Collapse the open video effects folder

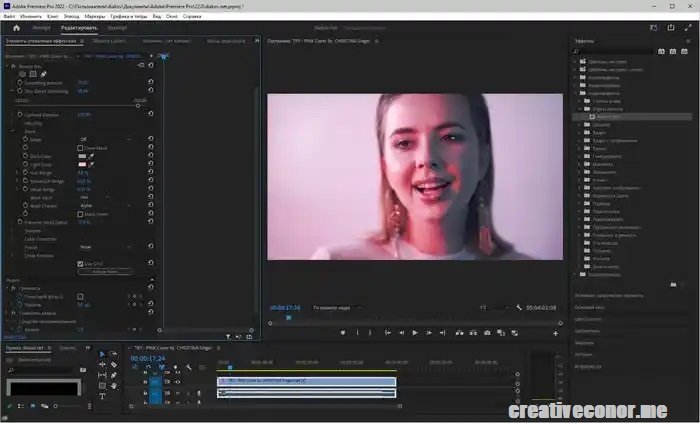coord(575,93)
